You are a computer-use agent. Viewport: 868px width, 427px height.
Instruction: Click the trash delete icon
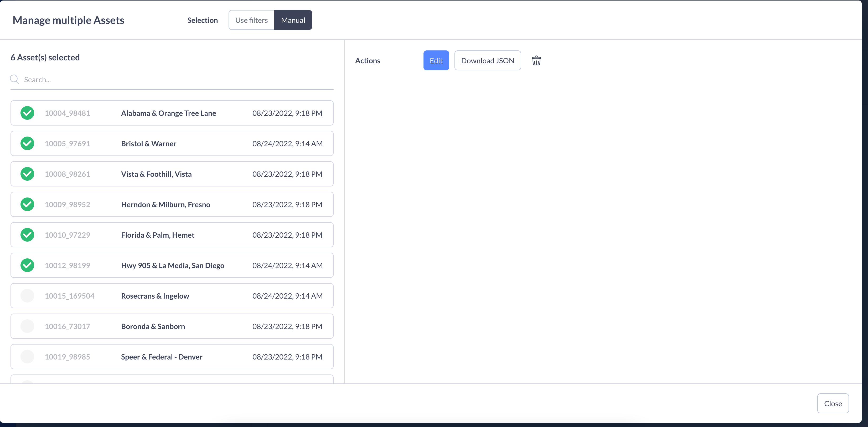click(536, 61)
